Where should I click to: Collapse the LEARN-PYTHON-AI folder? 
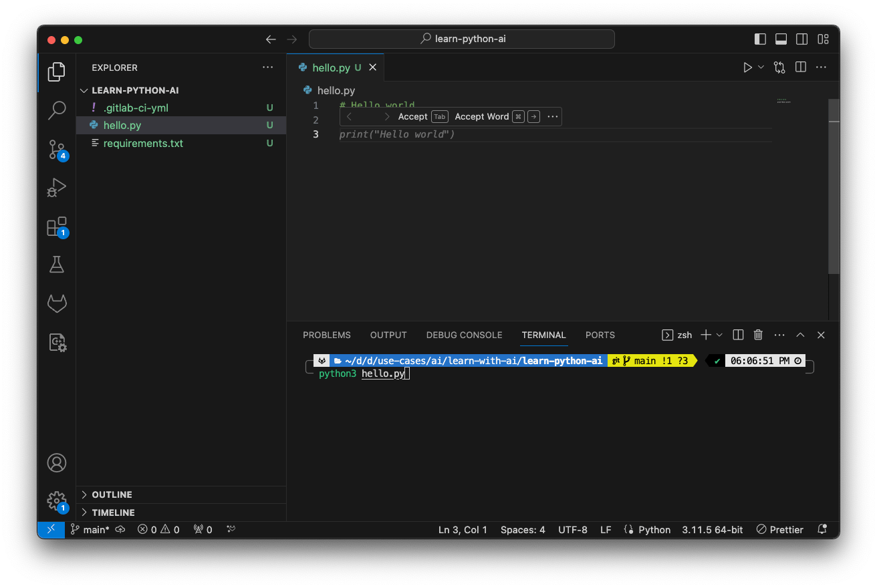(84, 90)
